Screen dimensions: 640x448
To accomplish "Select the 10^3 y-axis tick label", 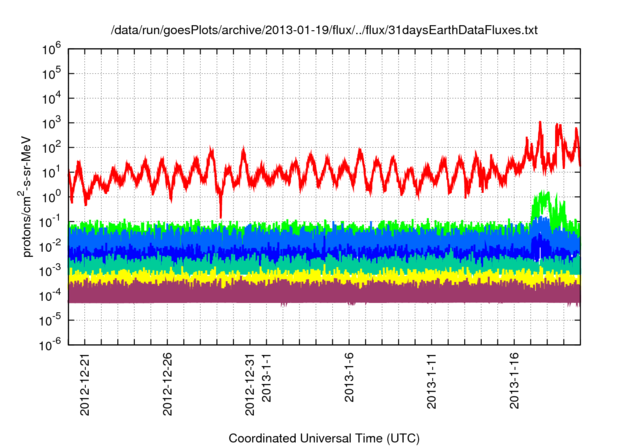I will click(x=54, y=122).
